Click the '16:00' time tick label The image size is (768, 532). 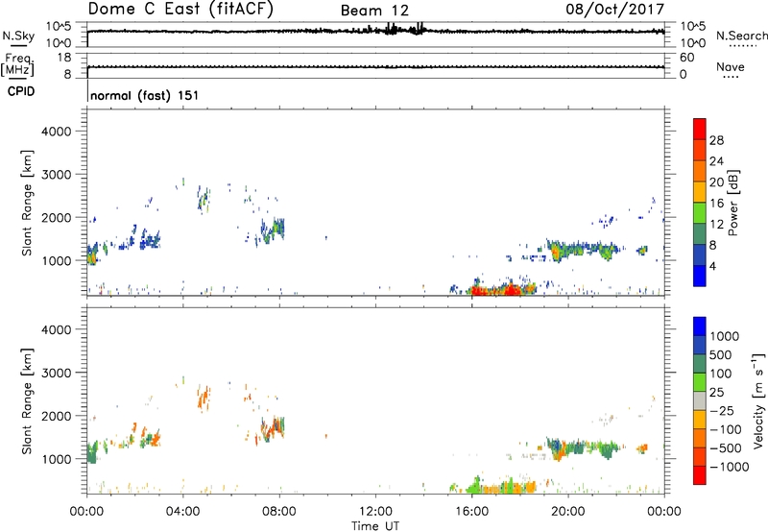[471, 512]
